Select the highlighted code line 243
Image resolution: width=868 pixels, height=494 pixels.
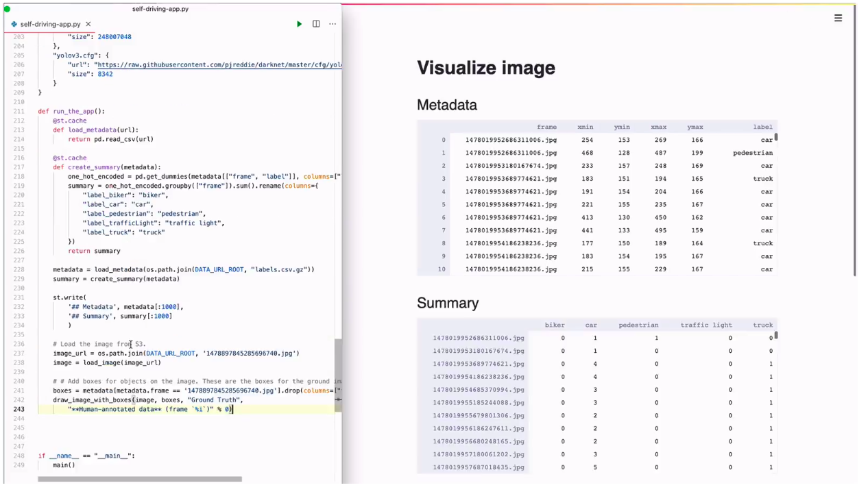pos(149,409)
